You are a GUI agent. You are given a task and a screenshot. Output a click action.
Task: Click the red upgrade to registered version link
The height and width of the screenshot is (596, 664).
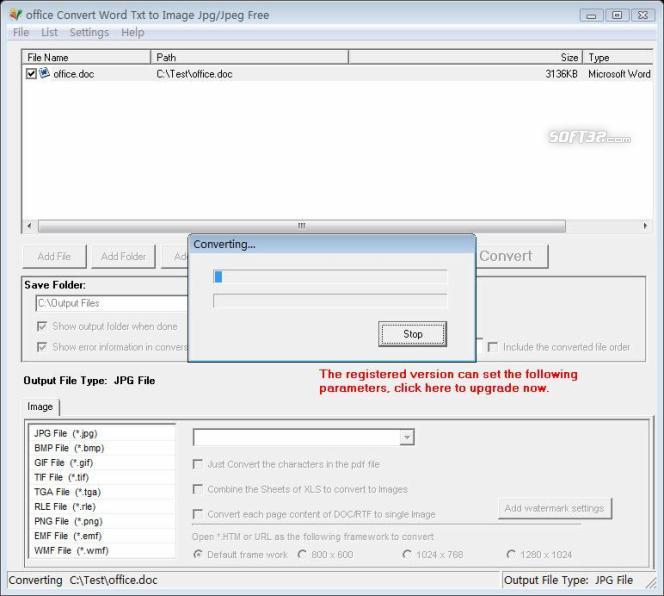(x=448, y=381)
